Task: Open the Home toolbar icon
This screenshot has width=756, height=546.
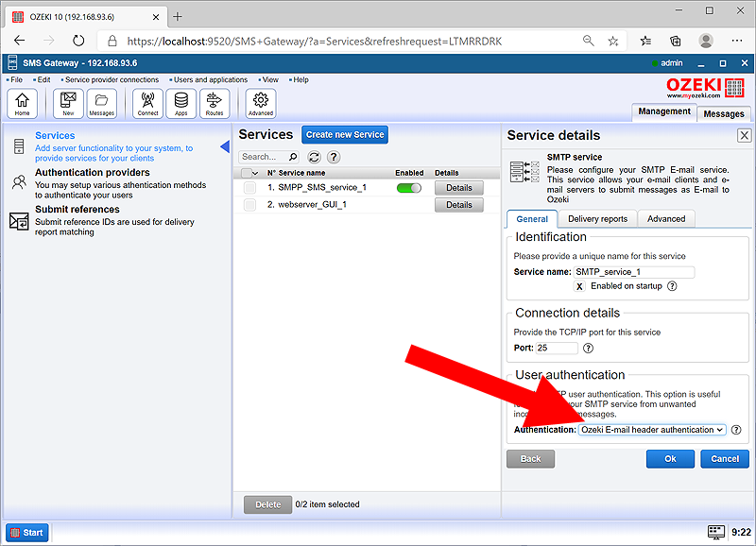Action: (22, 103)
